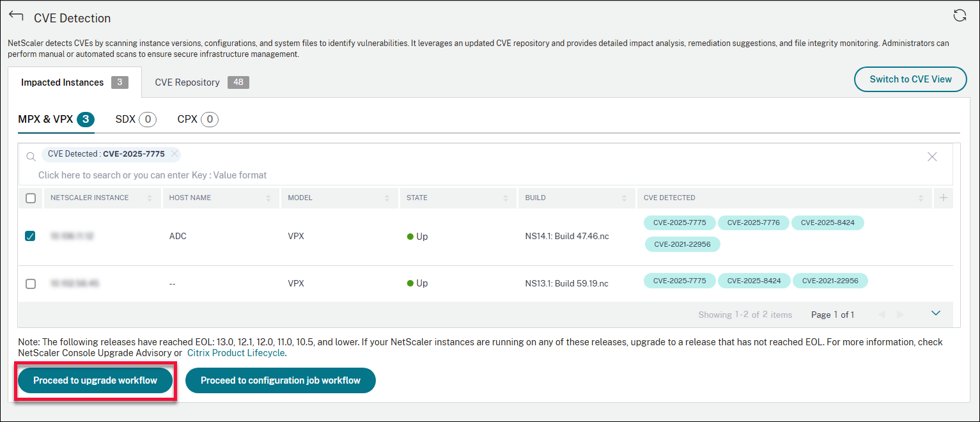Check the NS13.1 instance row checkbox

coord(31,283)
